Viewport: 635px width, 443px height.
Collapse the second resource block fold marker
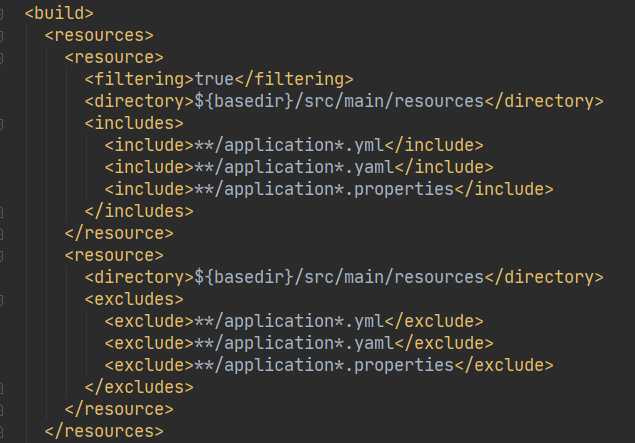click(1, 256)
